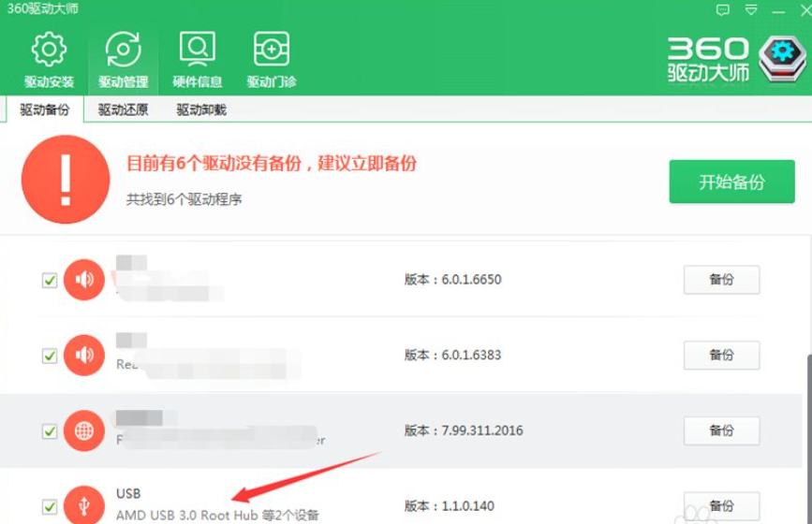The width and height of the screenshot is (812, 524).
Task: Toggle checkbox for driver version 6.0.1.6383
Action: [x=50, y=356]
